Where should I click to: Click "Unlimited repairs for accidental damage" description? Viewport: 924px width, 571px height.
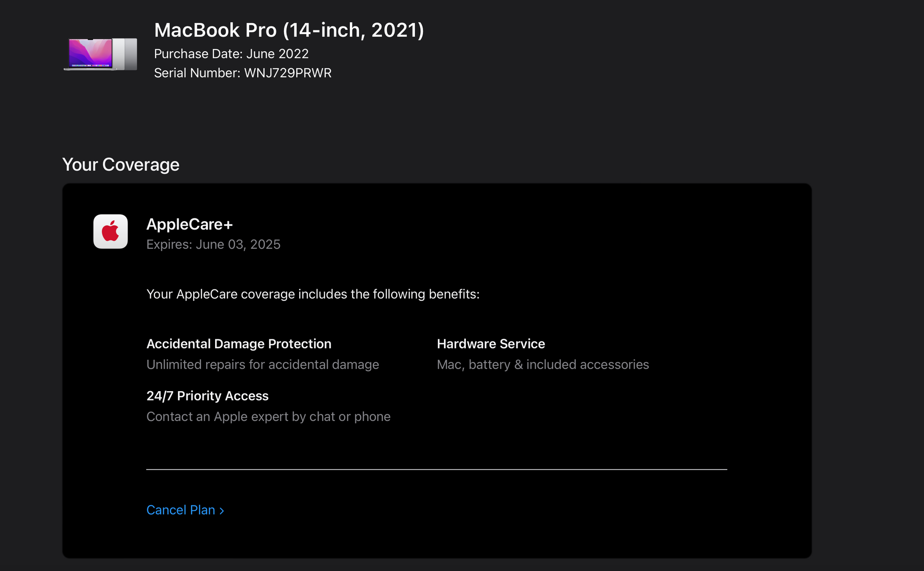(x=262, y=365)
